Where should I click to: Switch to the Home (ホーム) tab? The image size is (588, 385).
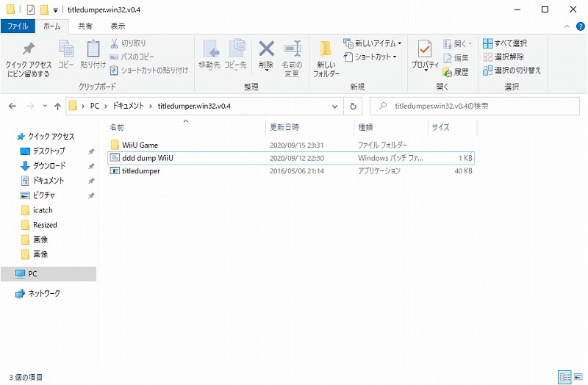coord(51,26)
